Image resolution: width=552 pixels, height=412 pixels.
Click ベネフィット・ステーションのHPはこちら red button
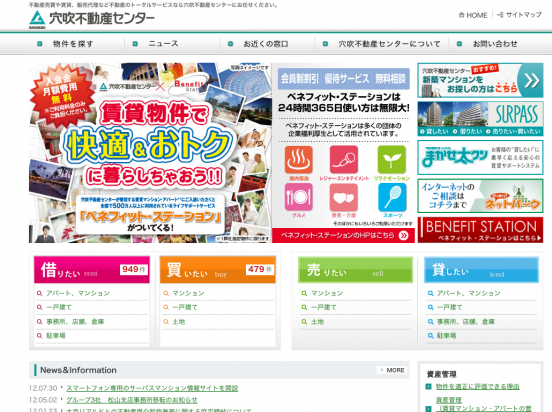pos(344,235)
